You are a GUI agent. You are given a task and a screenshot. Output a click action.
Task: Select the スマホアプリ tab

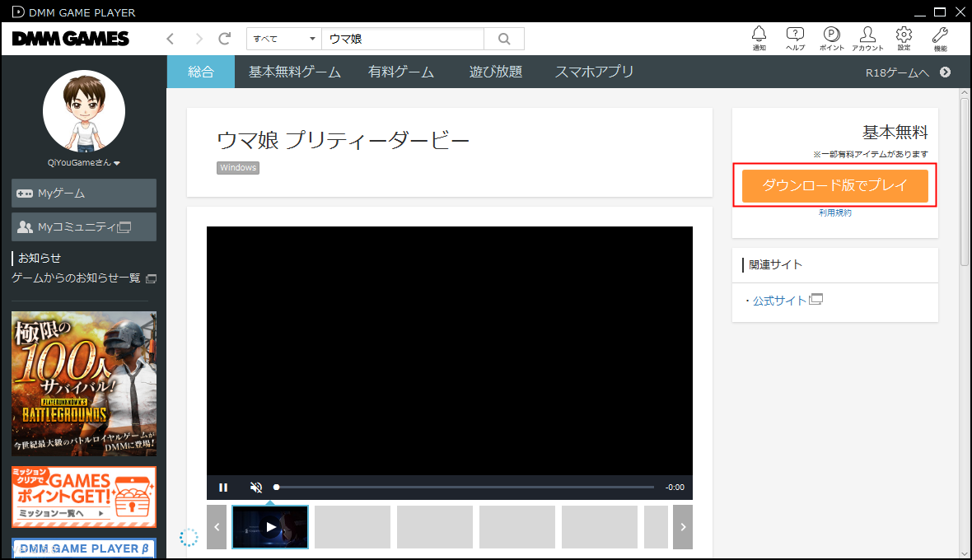click(594, 72)
